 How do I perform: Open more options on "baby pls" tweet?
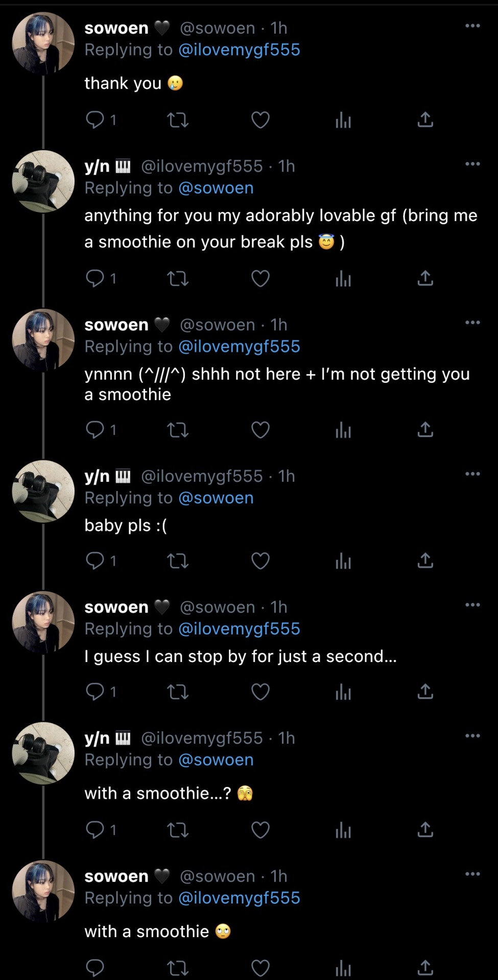tap(472, 474)
